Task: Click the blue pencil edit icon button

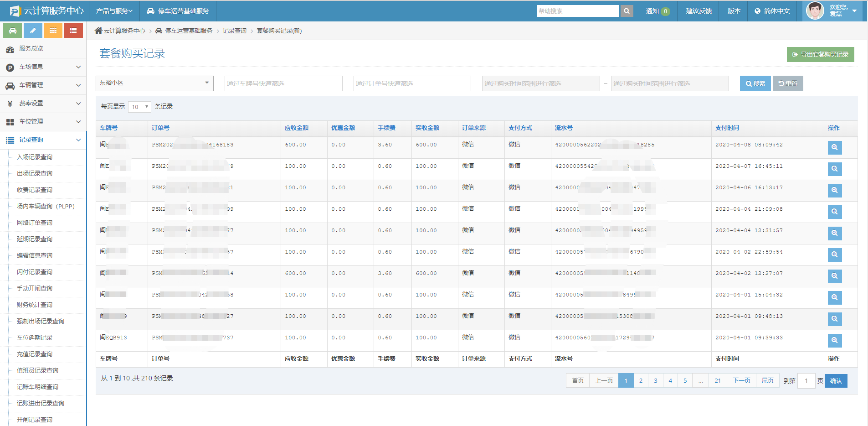Action: coord(33,31)
